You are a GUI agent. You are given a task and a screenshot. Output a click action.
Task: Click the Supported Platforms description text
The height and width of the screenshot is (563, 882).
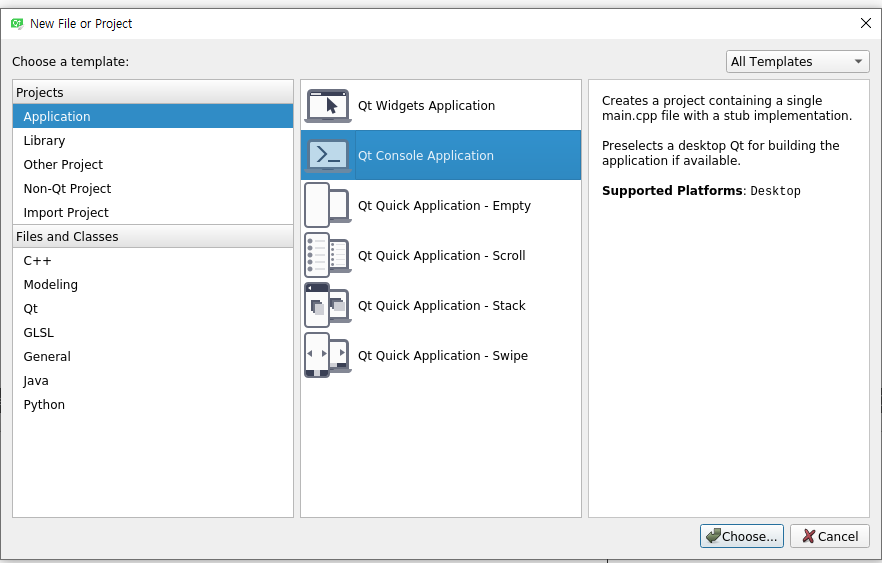click(x=701, y=191)
